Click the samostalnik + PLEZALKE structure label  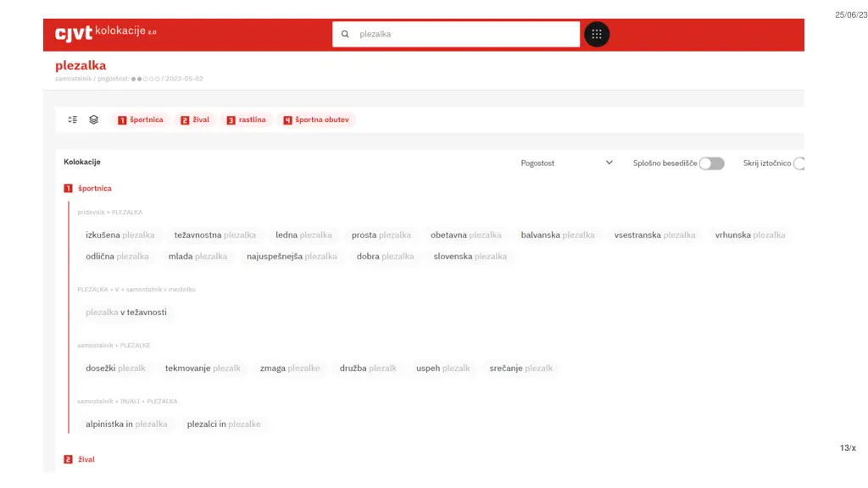point(114,346)
